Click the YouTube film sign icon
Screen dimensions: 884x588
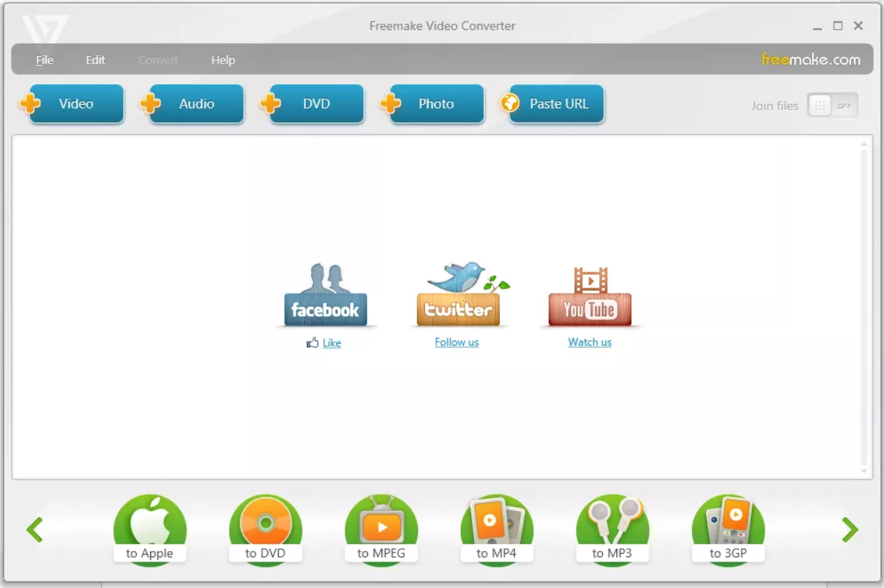(589, 297)
